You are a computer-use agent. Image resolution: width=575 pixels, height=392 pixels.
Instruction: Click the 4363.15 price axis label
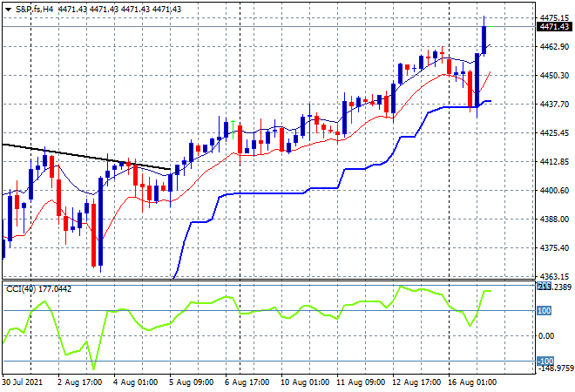click(554, 276)
